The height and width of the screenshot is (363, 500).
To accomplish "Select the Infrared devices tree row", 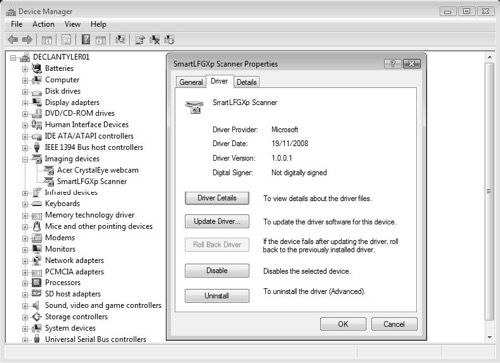I will tap(71, 192).
